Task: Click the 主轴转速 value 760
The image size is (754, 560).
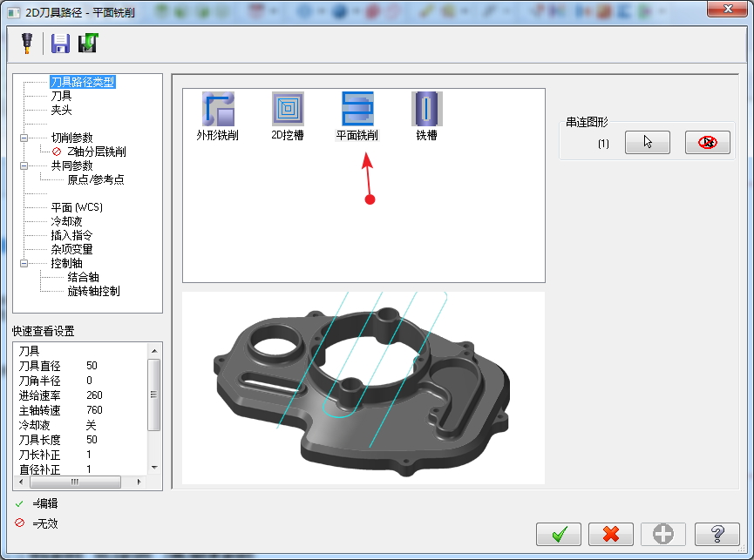Action: [x=94, y=410]
